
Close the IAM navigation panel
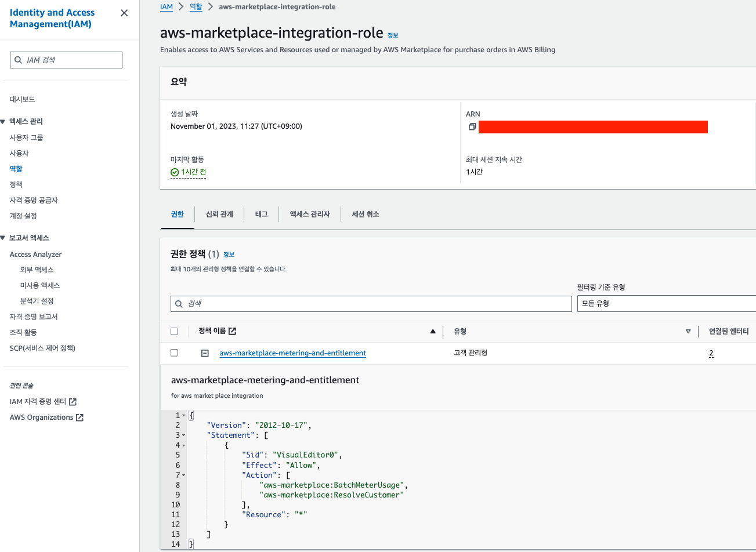(124, 13)
